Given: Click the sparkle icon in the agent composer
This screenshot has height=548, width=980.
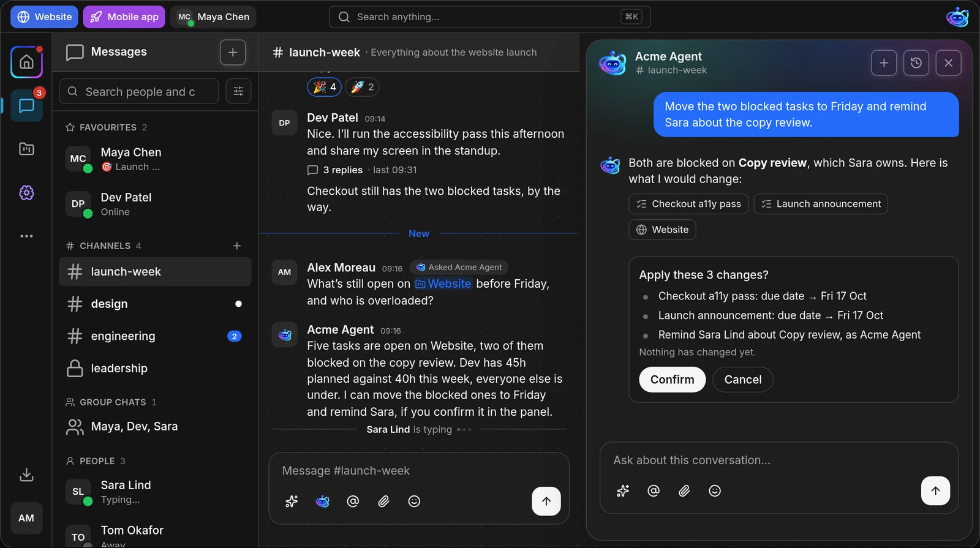Looking at the screenshot, I should pyautogui.click(x=623, y=490).
